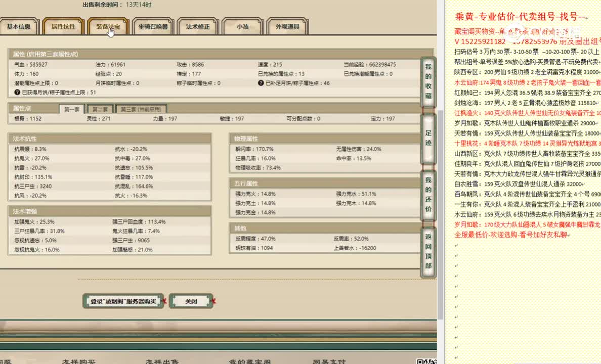Click 全服最低价-欢迎选购 line in document
The height and width of the screenshot is (364, 601).
(513, 235)
